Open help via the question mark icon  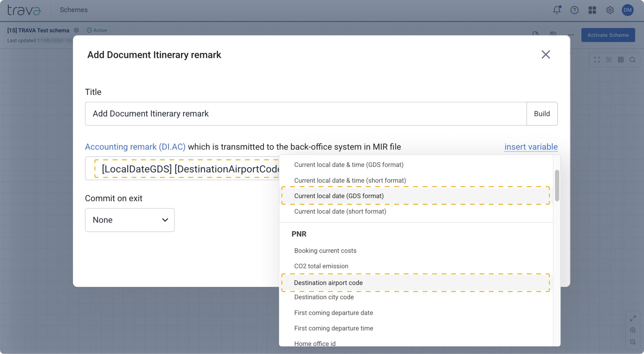point(575,10)
